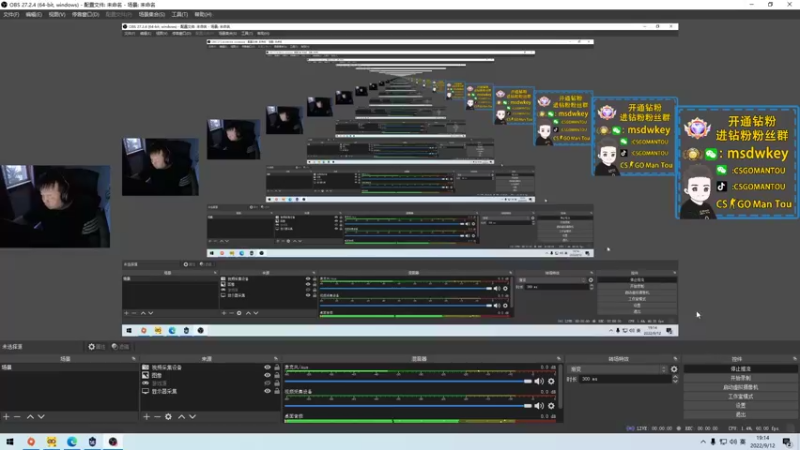
Task: Toggle visibility of video capture device source
Action: 267,367
